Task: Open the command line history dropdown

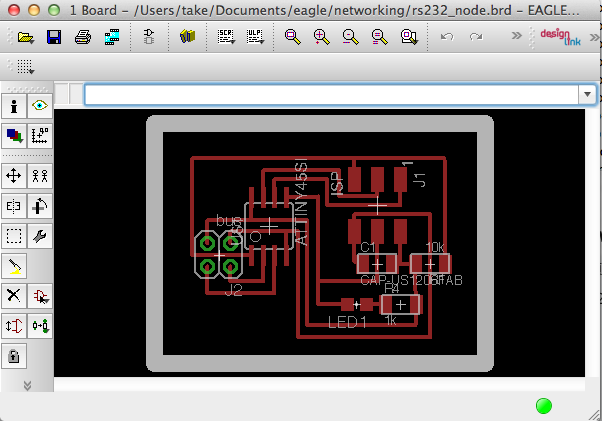Action: (587, 94)
